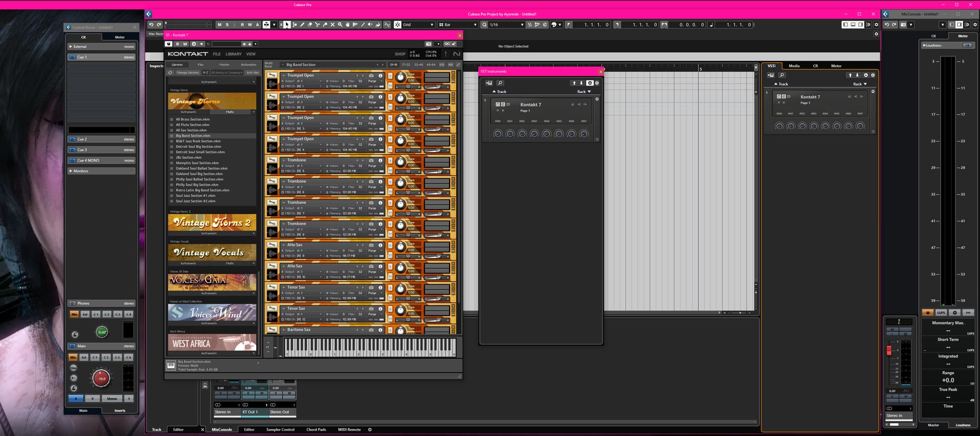The image size is (980, 436).
Task: Solo the first Trumpet Open instrument
Action: click(390, 76)
